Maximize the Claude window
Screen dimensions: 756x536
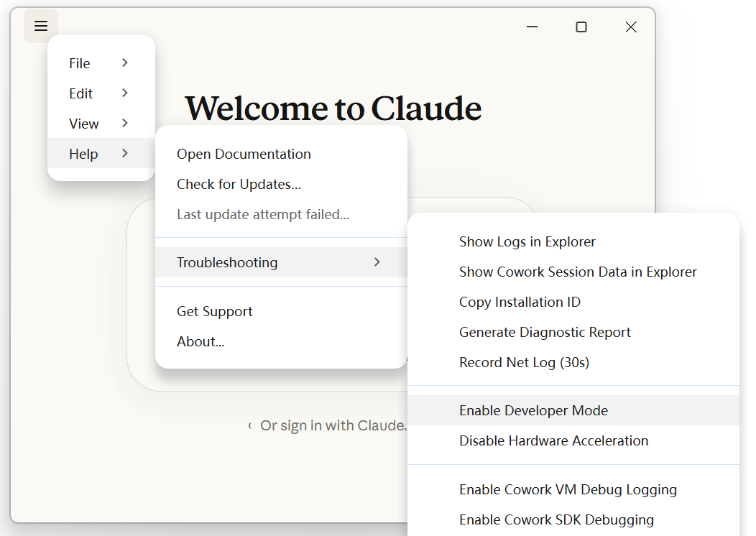tap(581, 27)
